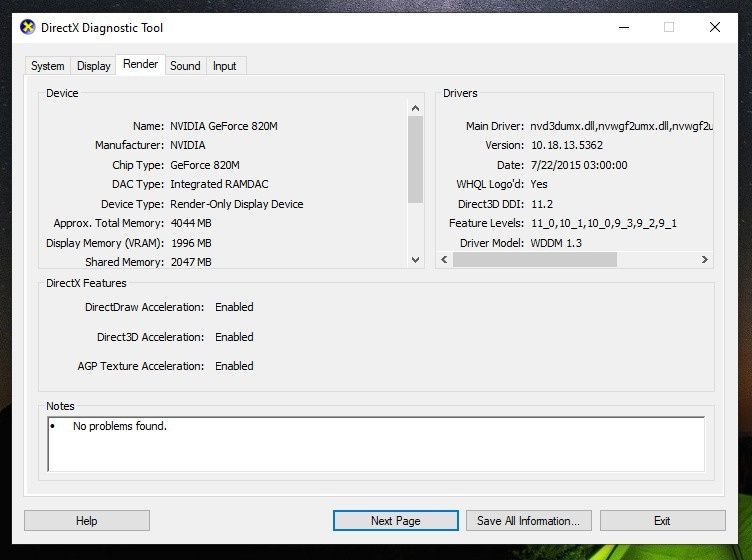752x560 pixels.
Task: Click the Drivers panel horizontal scrollbar thumb
Action: pyautogui.click(x=535, y=259)
